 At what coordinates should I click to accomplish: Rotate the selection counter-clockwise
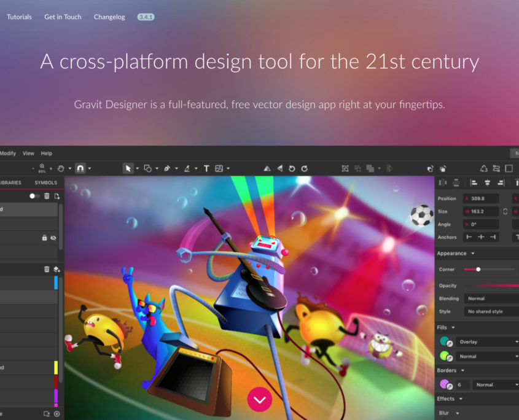(292, 168)
